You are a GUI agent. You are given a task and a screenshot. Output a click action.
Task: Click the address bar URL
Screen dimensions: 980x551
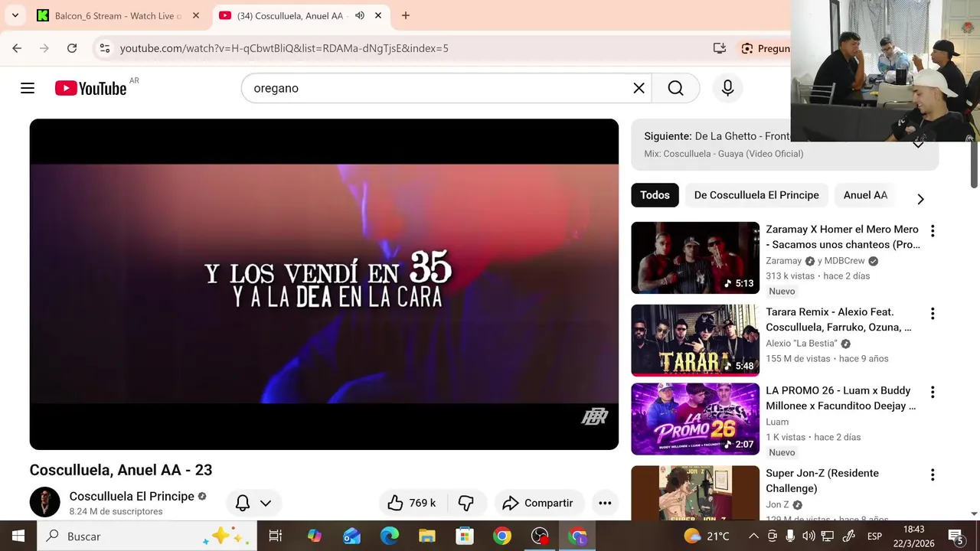tap(284, 48)
